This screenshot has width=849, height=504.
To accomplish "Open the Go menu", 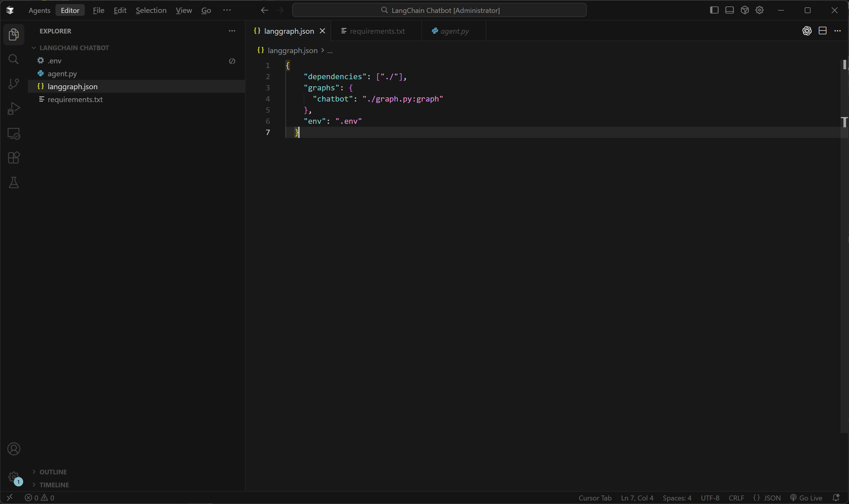I will 206,10.
